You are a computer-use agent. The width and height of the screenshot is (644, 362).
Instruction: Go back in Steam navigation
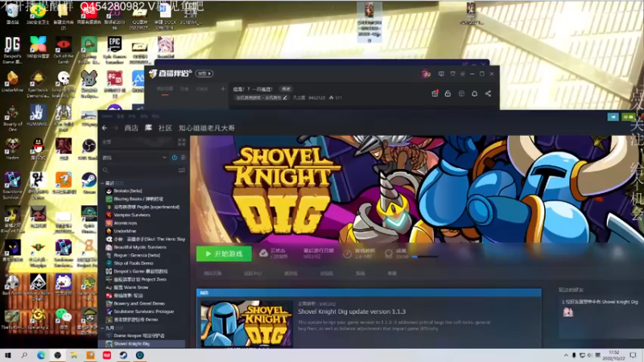(x=105, y=128)
